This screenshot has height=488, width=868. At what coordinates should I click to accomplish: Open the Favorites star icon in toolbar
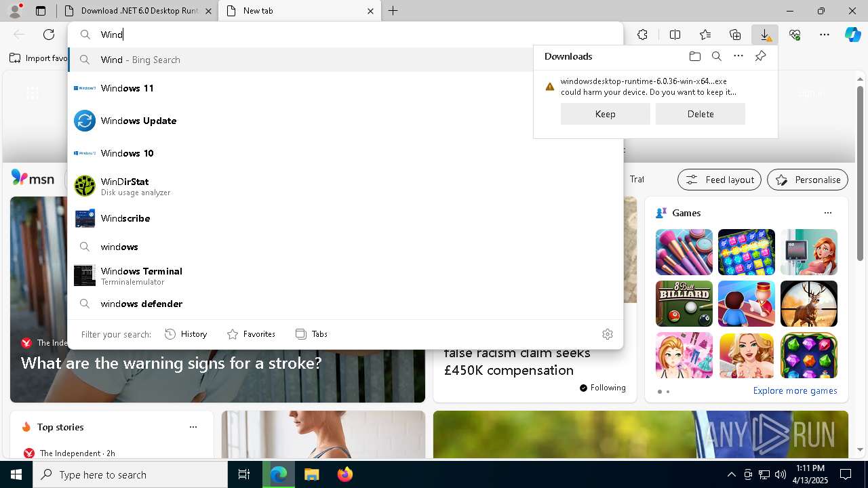pos(705,35)
